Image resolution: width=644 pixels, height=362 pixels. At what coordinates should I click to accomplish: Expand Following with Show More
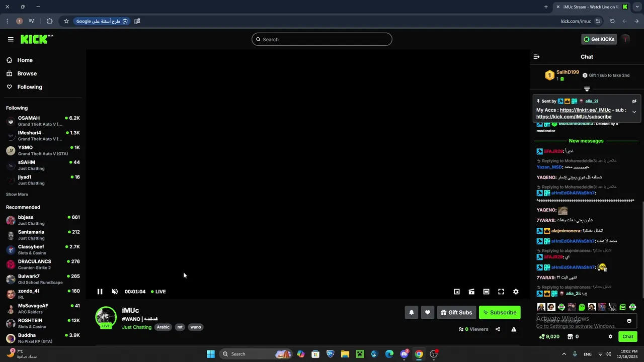(x=17, y=194)
